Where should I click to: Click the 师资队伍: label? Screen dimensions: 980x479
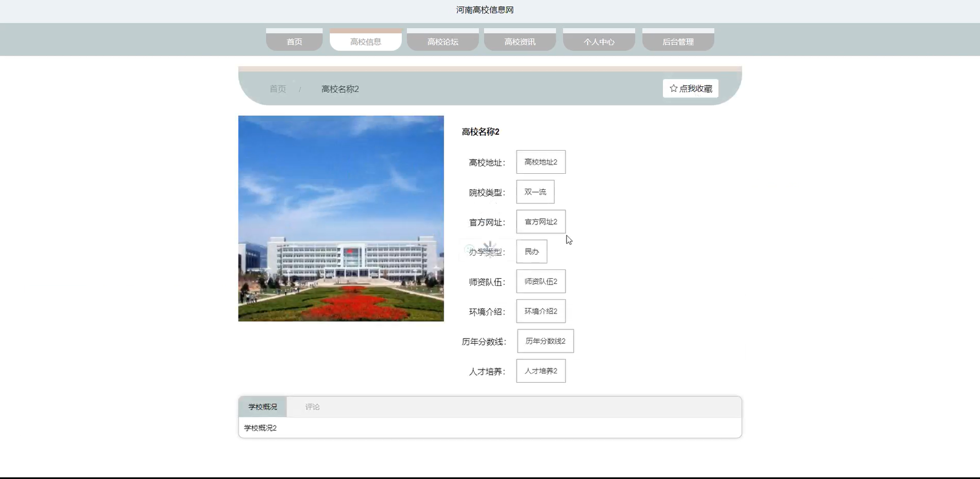pyautogui.click(x=487, y=282)
